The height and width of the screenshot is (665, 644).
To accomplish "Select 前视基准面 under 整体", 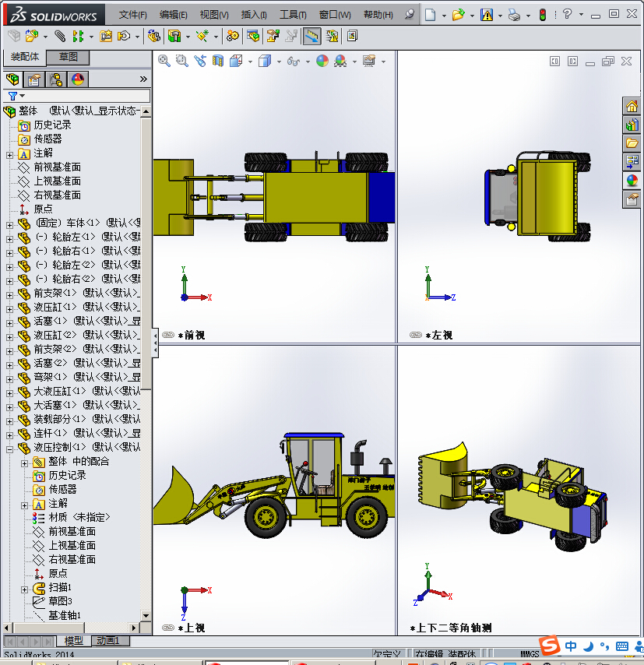I will coord(57,167).
